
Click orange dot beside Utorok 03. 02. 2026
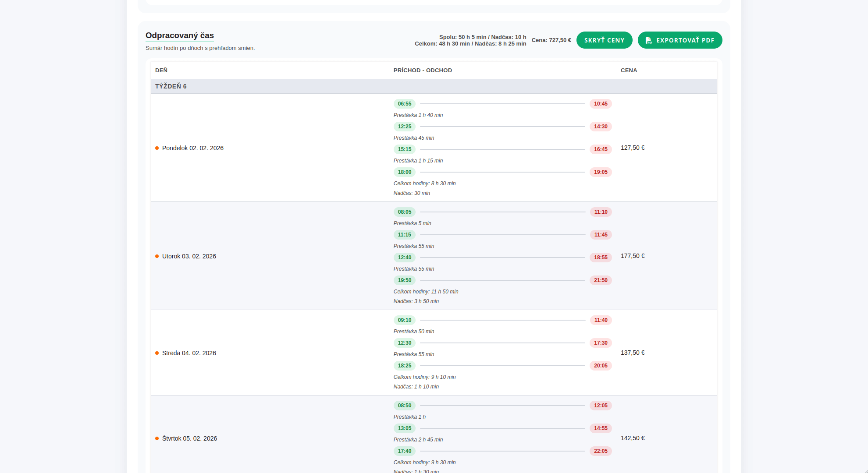click(157, 256)
